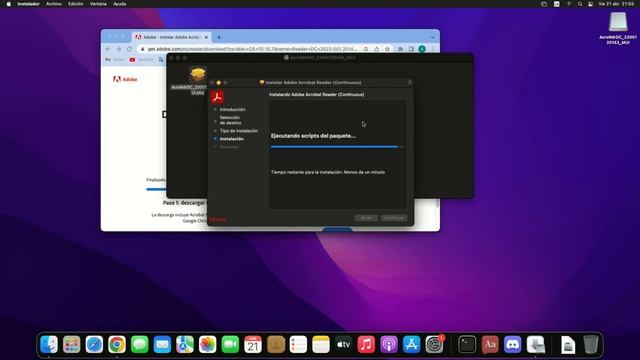Open the YouTube bookmark in Chrome
Image resolution: width=640 pixels, height=360 pixels.
141,60
